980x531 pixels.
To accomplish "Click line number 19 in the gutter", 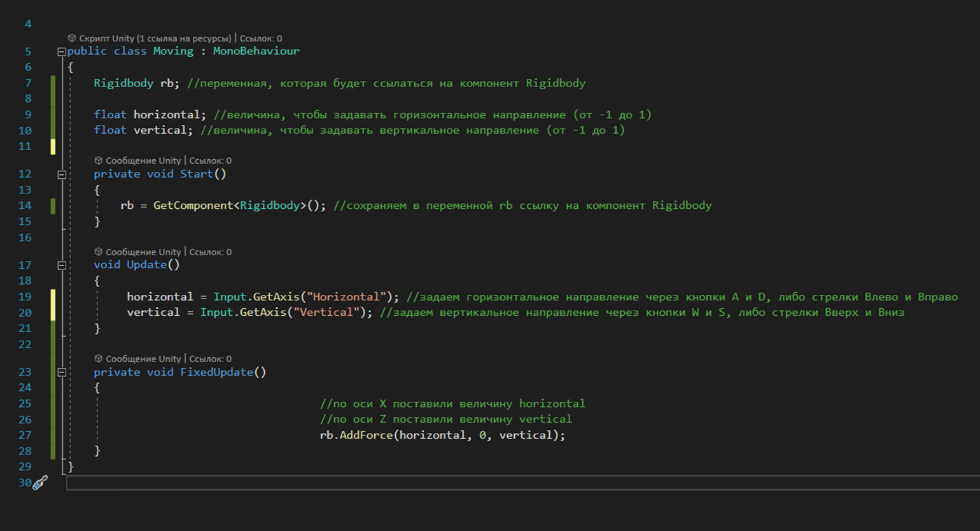I will pos(25,297).
